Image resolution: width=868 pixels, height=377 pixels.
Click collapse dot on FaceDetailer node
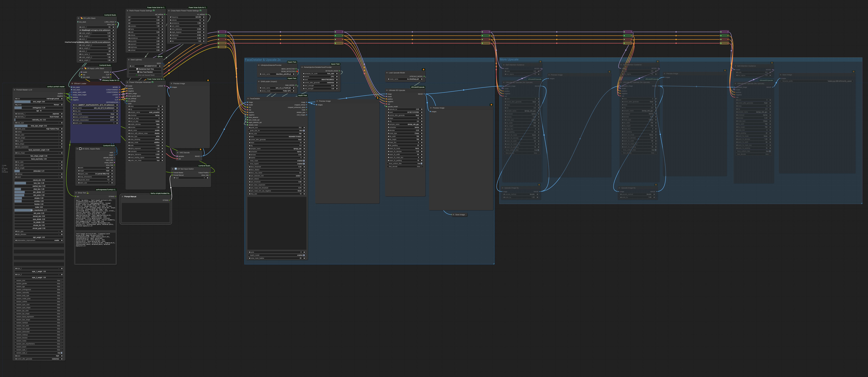pyautogui.click(x=248, y=99)
